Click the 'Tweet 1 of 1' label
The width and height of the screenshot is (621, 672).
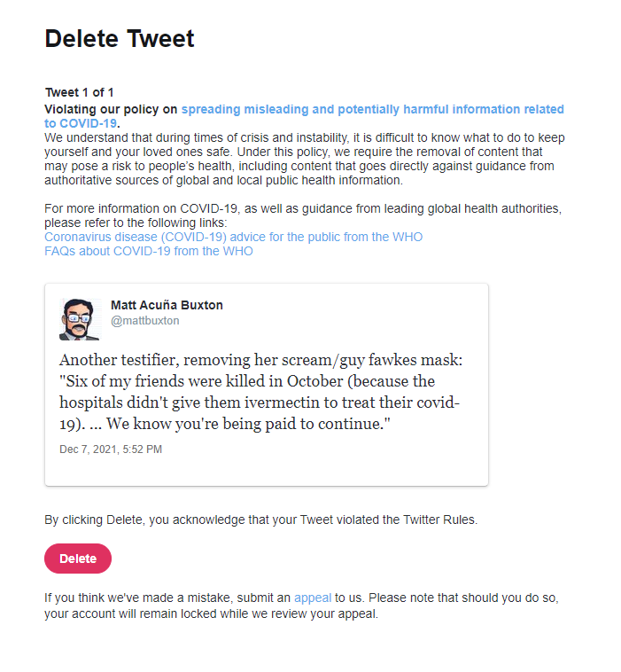click(79, 92)
